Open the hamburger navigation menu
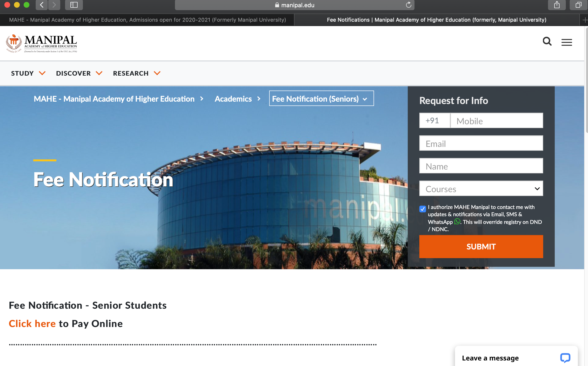588x366 pixels. click(x=567, y=42)
